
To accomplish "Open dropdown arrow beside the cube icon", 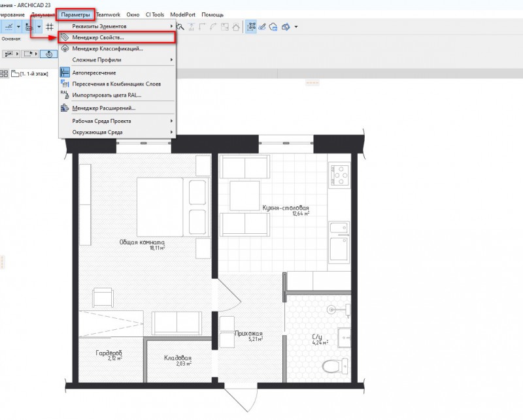I will tap(296, 27).
